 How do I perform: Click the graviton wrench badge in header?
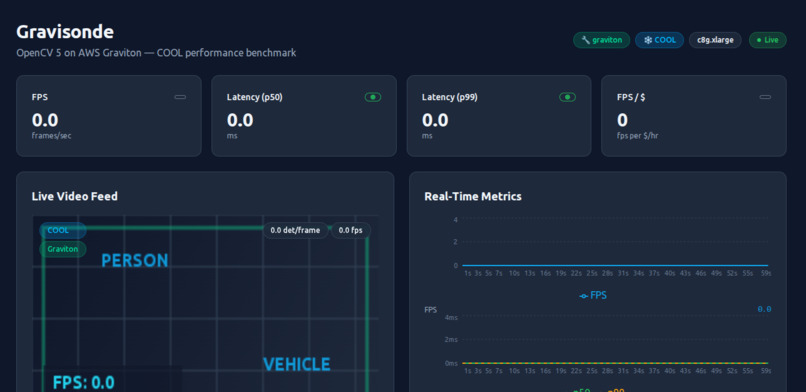coord(601,40)
